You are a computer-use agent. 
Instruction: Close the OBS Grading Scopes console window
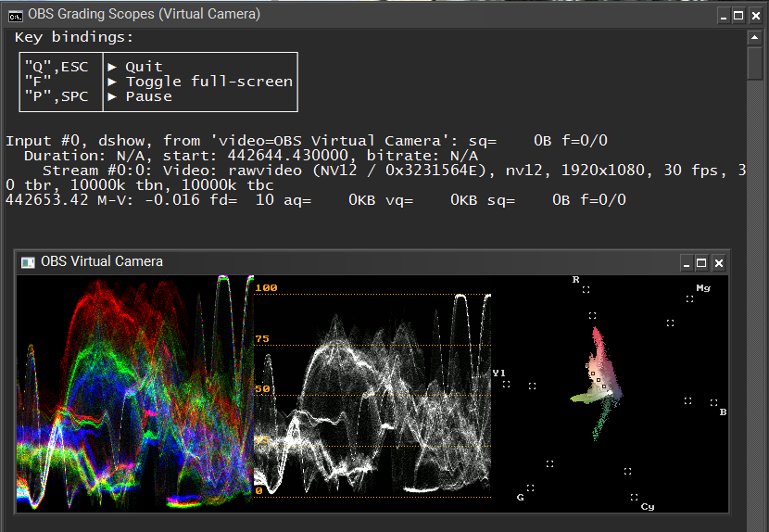pyautogui.click(x=756, y=16)
